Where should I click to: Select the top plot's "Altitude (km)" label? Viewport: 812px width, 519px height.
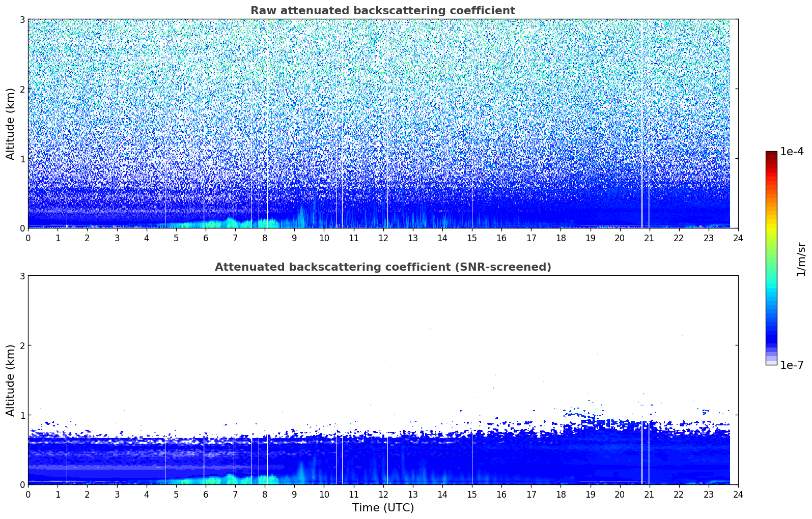click(10, 124)
